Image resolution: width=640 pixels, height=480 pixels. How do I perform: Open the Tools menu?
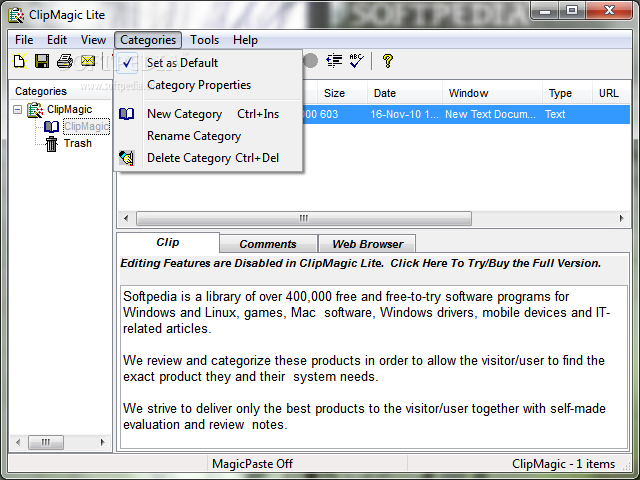[x=204, y=40]
